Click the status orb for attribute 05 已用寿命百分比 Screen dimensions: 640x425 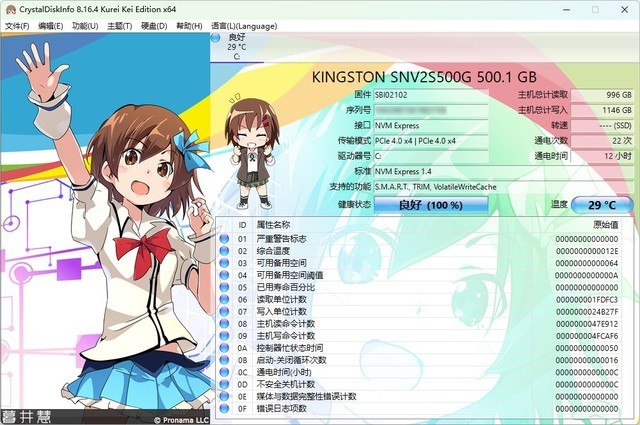[224, 287]
